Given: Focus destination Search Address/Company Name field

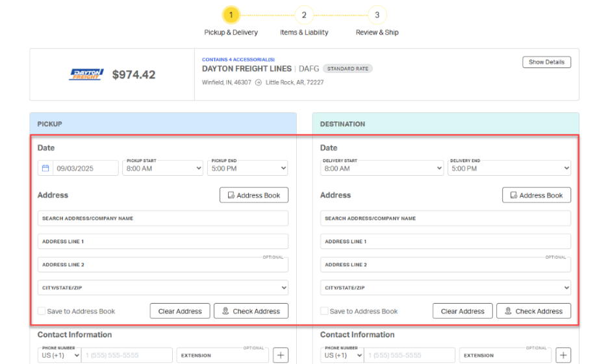Looking at the screenshot, I should pos(446,219).
